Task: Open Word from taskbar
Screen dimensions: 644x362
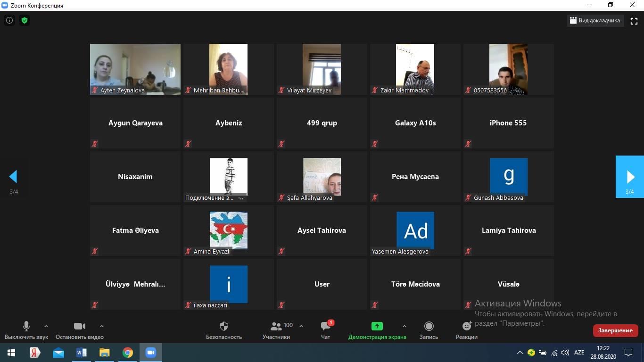Action: 82,353
